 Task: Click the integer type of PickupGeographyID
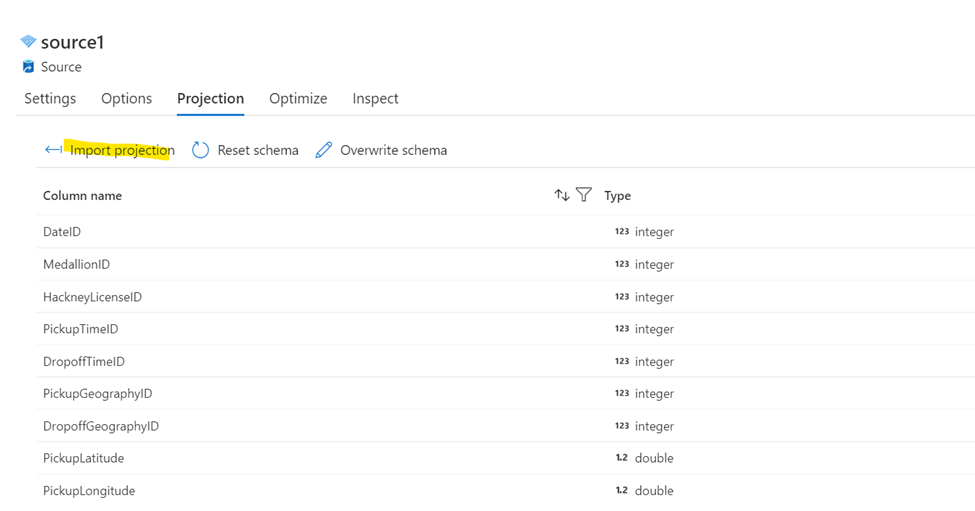click(654, 394)
